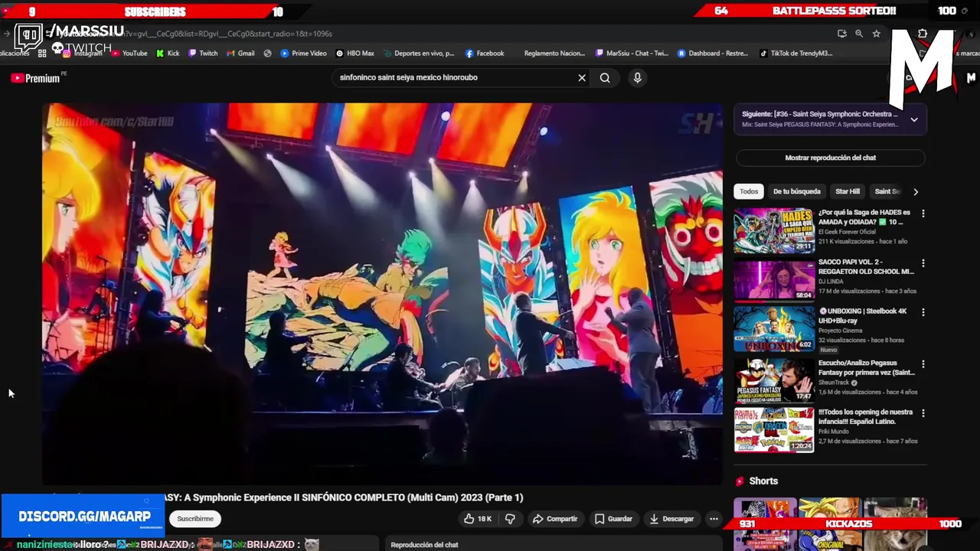The width and height of the screenshot is (980, 551).
Task: Click the 'Shorts' section heading
Action: 763,481
